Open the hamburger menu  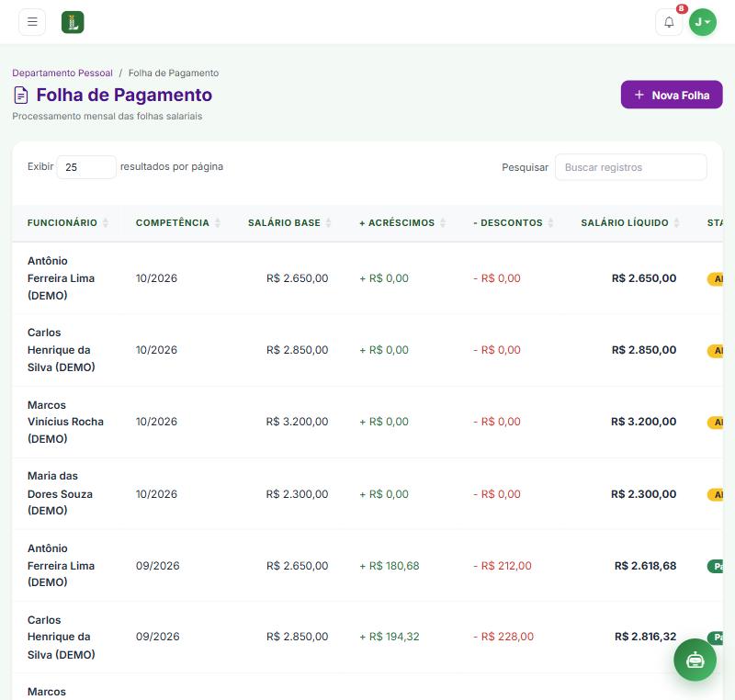(x=32, y=22)
